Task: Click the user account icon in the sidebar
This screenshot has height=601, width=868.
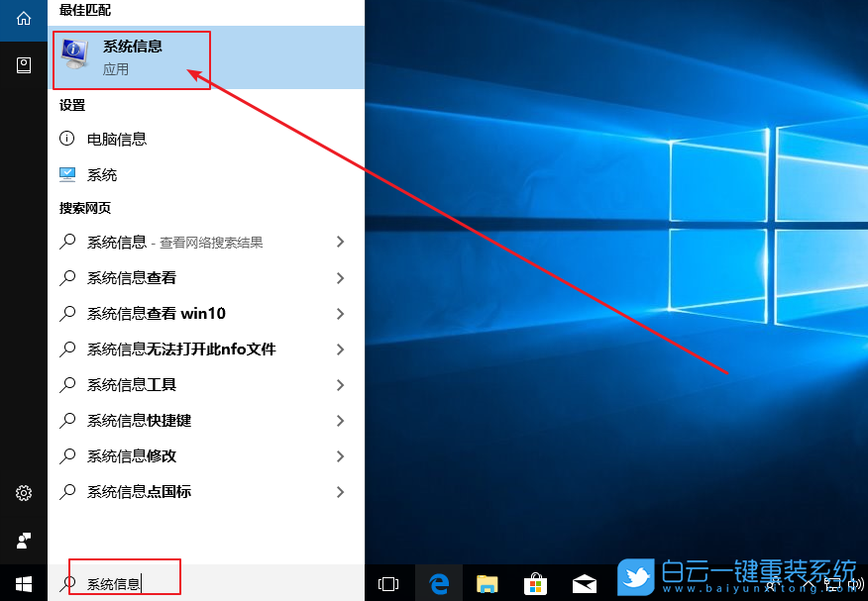Action: pos(23,541)
